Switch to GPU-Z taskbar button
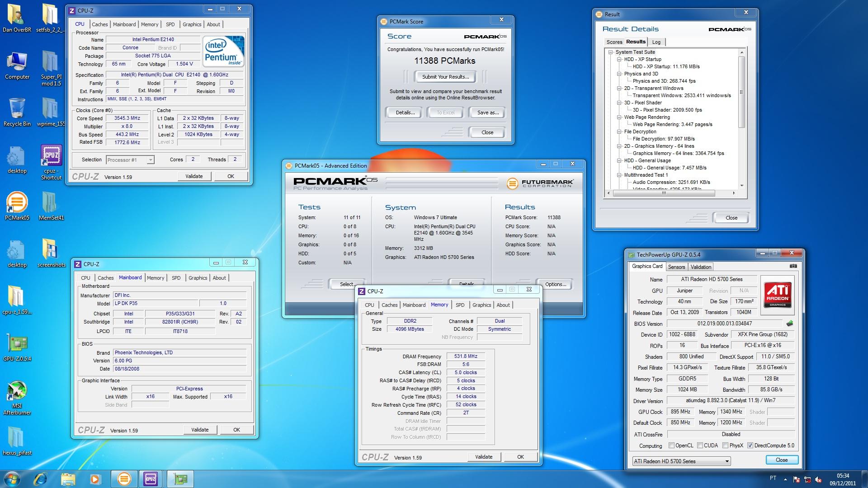The height and width of the screenshot is (488, 868). click(x=180, y=479)
